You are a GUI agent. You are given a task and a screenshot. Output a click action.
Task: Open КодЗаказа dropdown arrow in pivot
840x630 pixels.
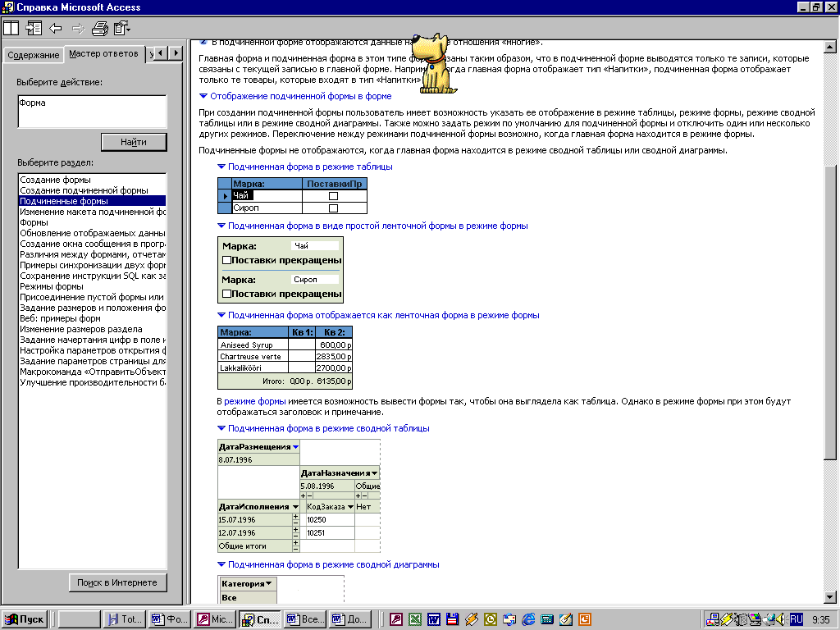(x=350, y=507)
